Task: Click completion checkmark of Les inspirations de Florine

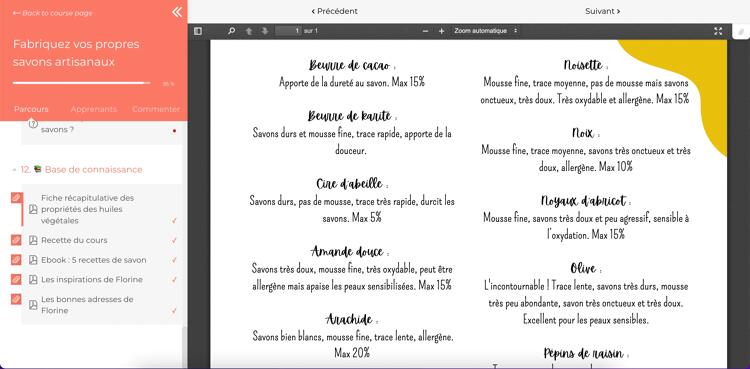Action: tap(174, 280)
